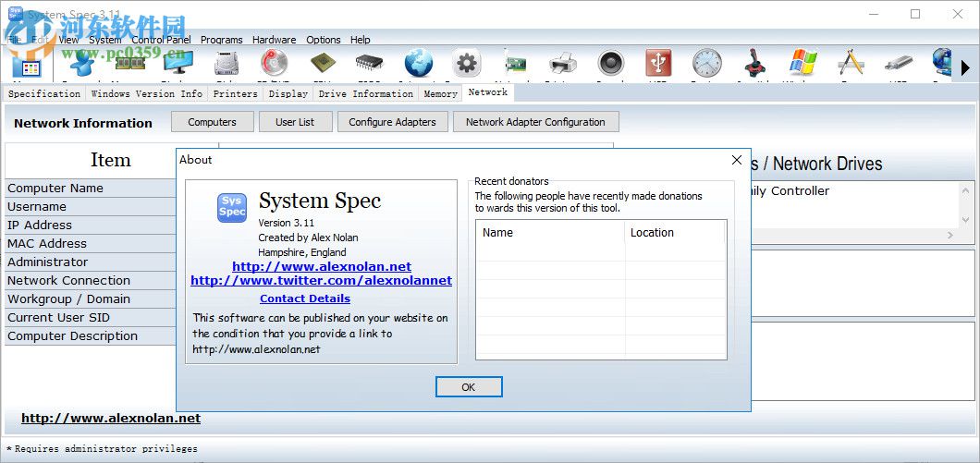Click the red USB symbol icon
The width and height of the screenshot is (980, 463).
658,63
